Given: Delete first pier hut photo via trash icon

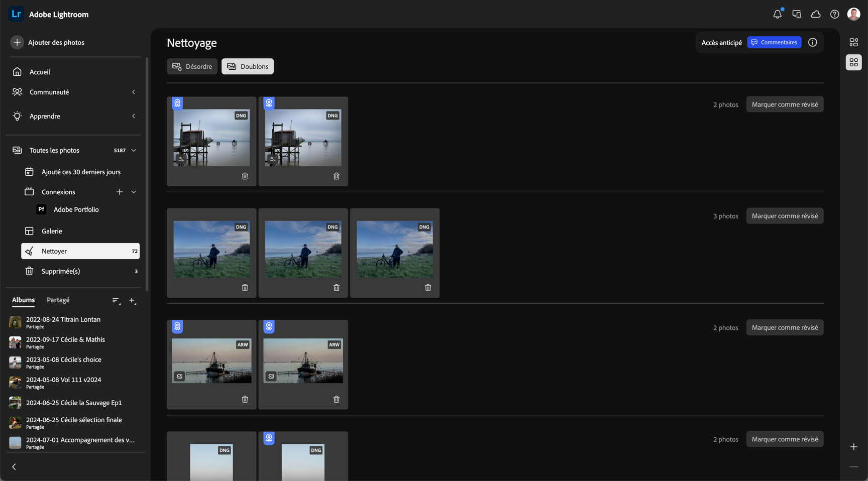Looking at the screenshot, I should click(x=245, y=176).
